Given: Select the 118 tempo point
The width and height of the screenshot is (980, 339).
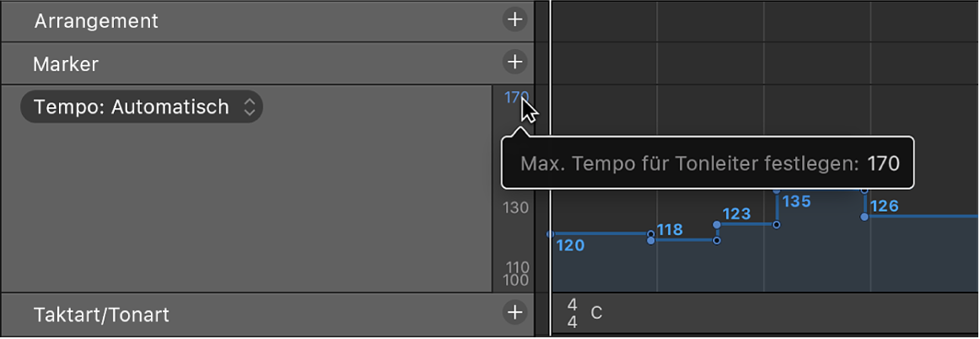Looking at the screenshot, I should point(650,236).
